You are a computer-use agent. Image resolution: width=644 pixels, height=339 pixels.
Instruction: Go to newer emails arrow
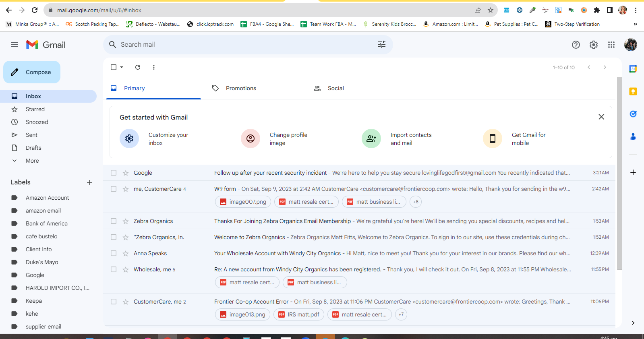click(589, 67)
